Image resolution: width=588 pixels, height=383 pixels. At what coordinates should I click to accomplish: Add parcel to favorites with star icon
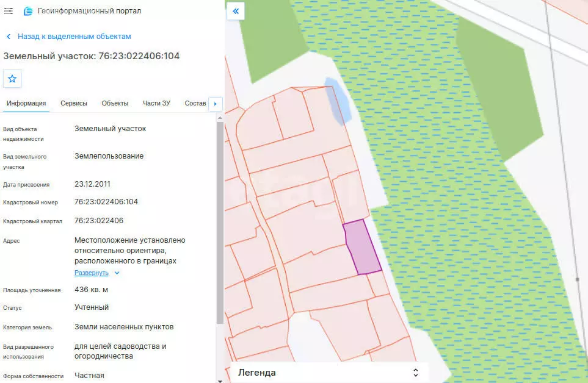coord(12,79)
